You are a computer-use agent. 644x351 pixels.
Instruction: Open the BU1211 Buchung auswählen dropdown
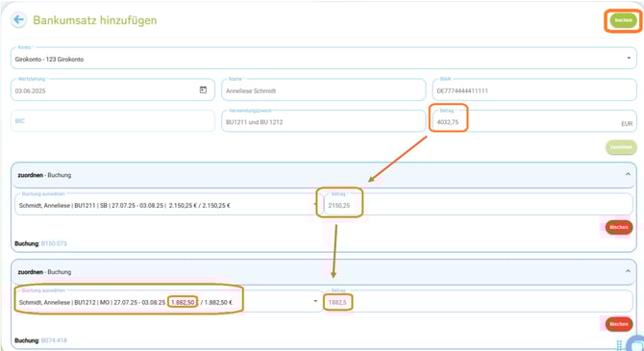click(166, 205)
